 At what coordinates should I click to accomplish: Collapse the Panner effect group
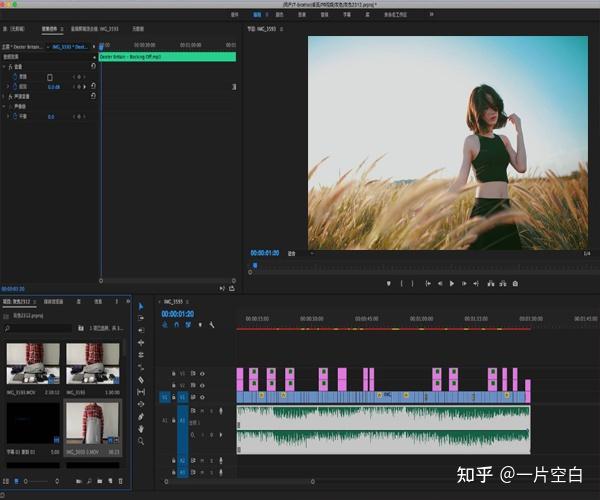tap(4, 106)
